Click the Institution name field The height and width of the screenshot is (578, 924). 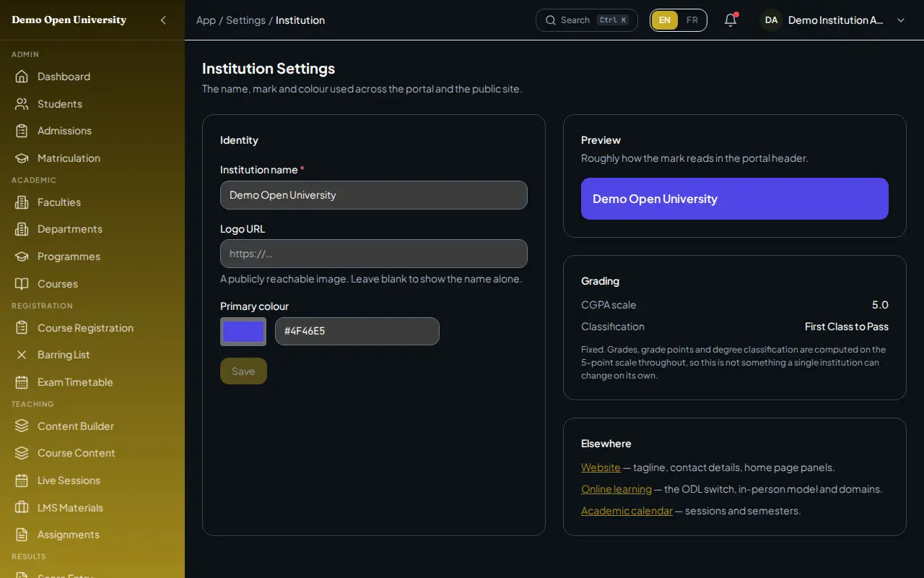[x=374, y=195]
